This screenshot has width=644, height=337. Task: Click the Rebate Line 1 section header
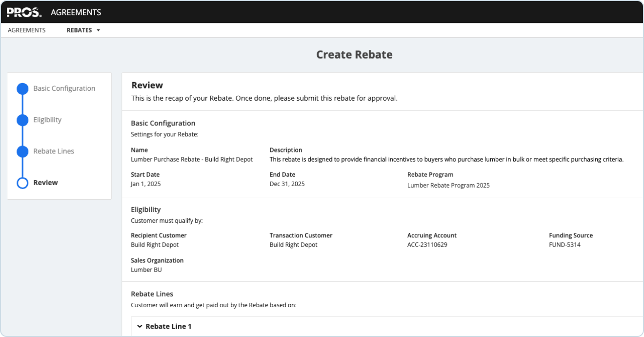click(x=168, y=326)
